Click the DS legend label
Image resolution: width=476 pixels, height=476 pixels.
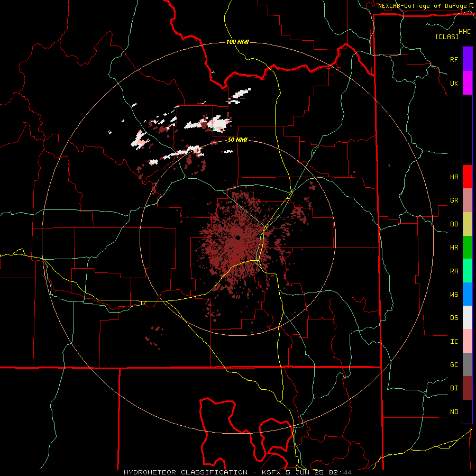tap(454, 318)
